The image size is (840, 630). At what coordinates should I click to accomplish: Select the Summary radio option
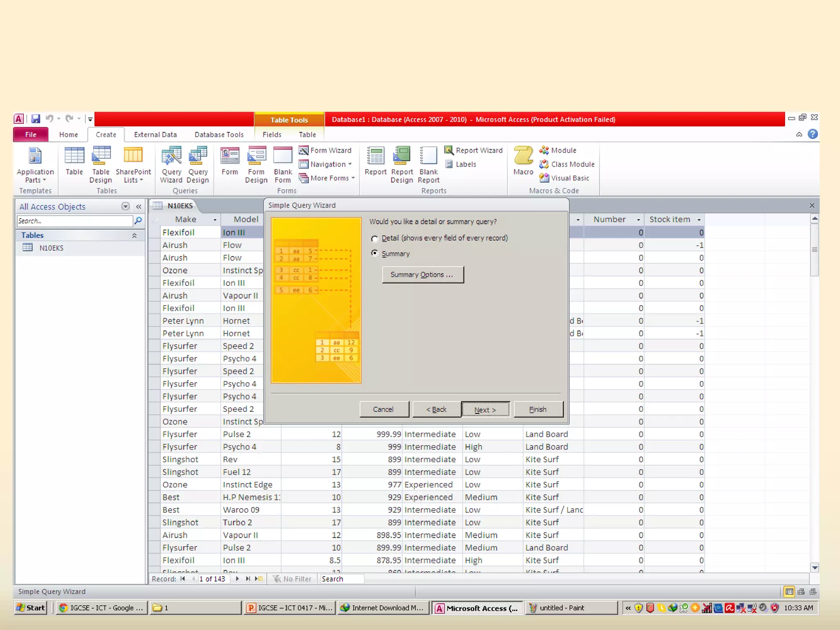click(x=374, y=253)
